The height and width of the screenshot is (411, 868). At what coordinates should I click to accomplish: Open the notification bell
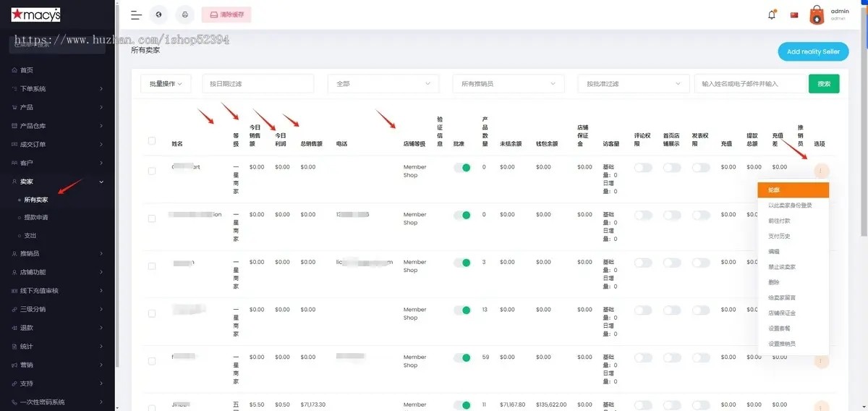click(772, 14)
